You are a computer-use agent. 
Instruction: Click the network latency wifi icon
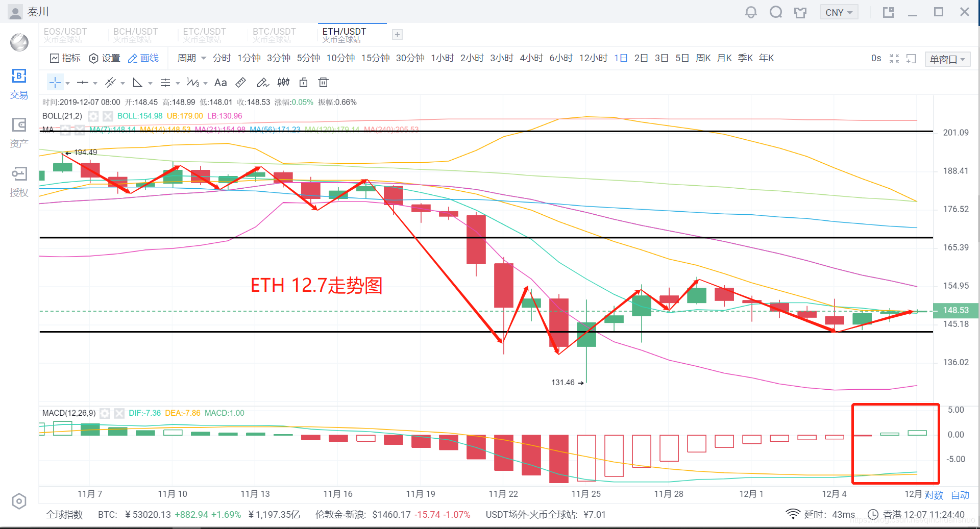[x=793, y=514]
